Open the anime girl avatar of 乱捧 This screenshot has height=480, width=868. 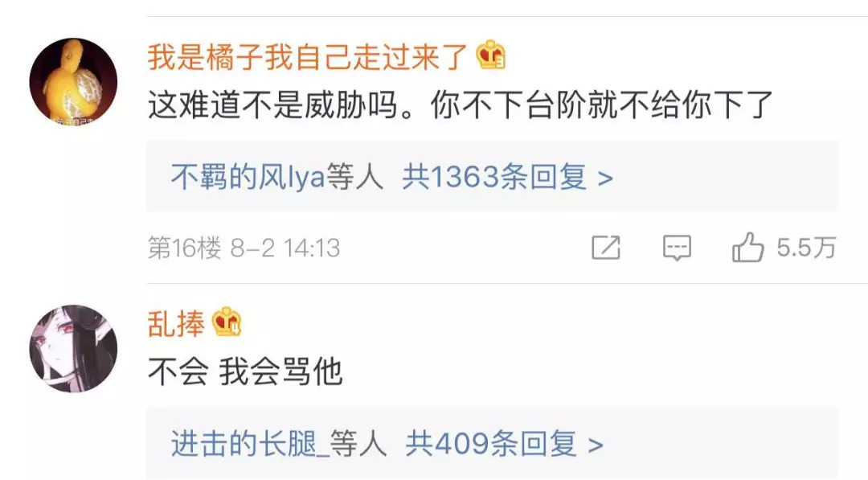coord(73,348)
